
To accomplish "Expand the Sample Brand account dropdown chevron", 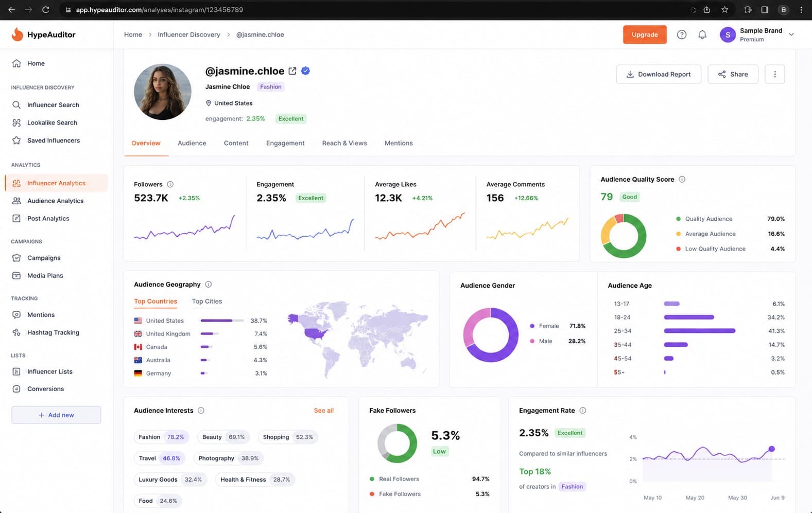I will (791, 34).
